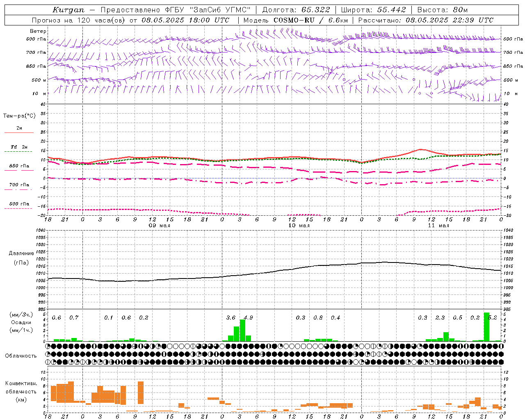525x420 pixels.
Task: Click the tallest green precipitation bar on 11 мая
Action: point(486,327)
